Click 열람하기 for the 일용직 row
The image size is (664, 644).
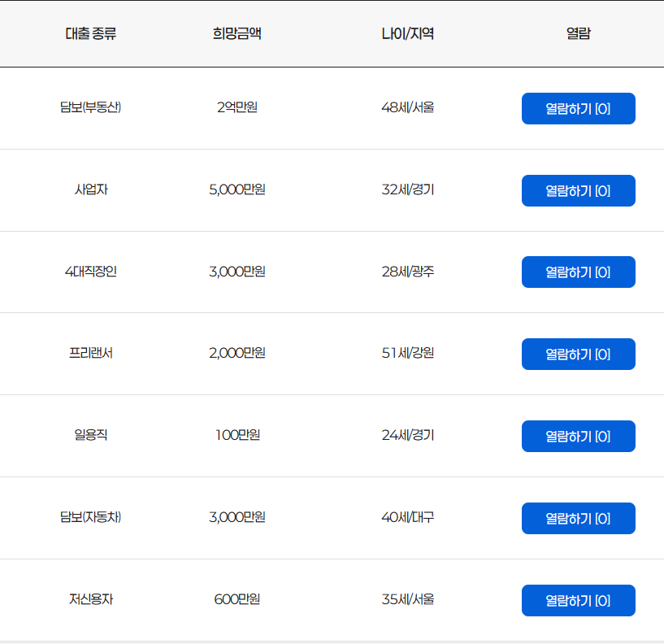coord(578,437)
